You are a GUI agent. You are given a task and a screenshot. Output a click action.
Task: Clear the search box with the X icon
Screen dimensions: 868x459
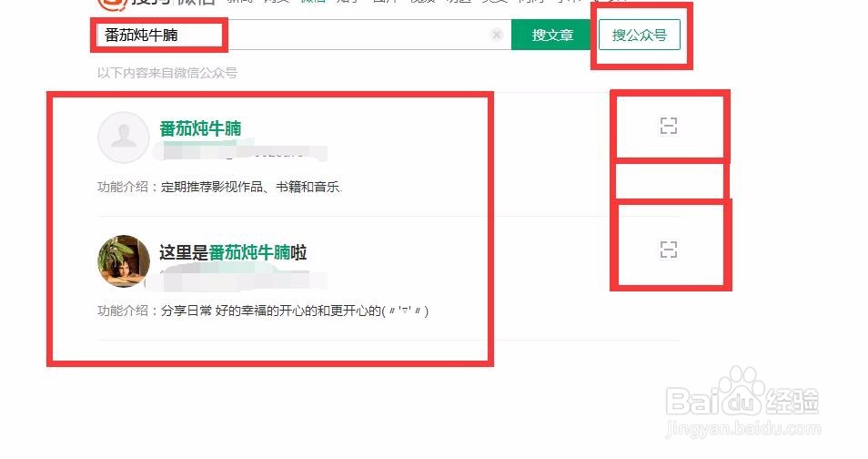(x=497, y=35)
